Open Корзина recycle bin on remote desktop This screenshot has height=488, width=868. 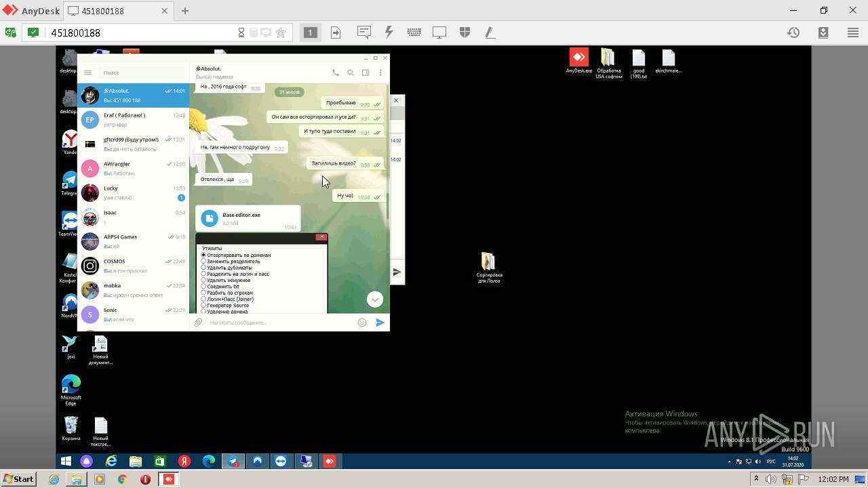pos(71,428)
